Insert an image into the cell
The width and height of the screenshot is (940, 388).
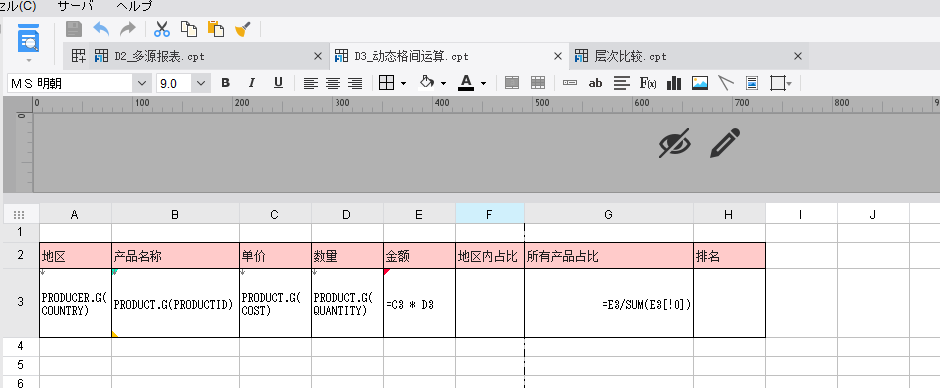pos(700,83)
